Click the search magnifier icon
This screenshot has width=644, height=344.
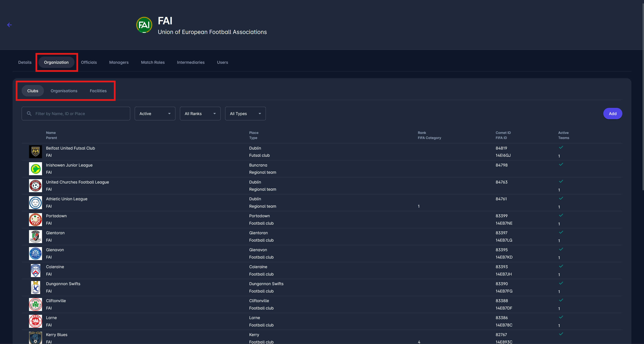(29, 114)
